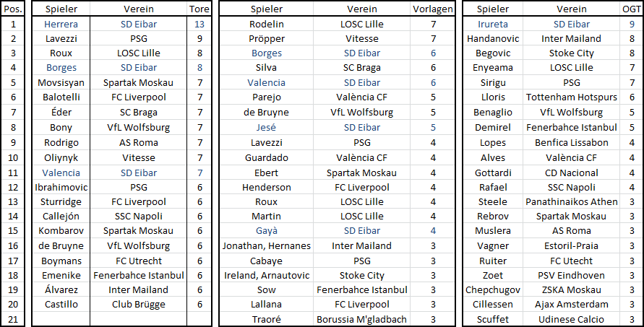Click position number 21 cell
Screen dimensions: 644x327
(x=13, y=319)
